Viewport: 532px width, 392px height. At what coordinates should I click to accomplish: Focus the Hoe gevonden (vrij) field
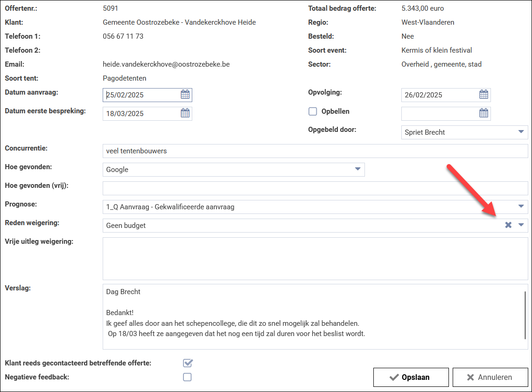coord(315,188)
